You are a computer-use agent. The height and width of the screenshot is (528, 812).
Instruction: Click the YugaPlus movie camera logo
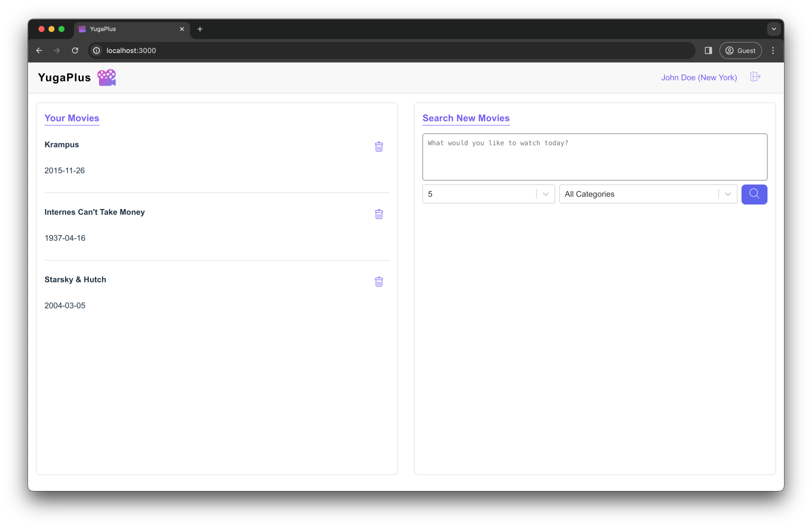[x=106, y=77]
